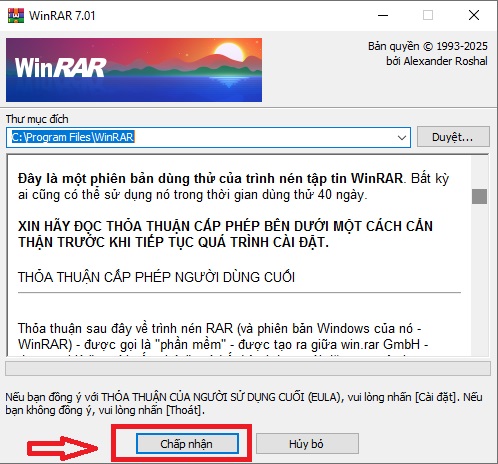The width and height of the screenshot is (498, 464).
Task: Click 'THỎA THUẬN CẤP PHÉP NGƯỜI DÙNG CUỐI' heading
Action: pos(156,277)
